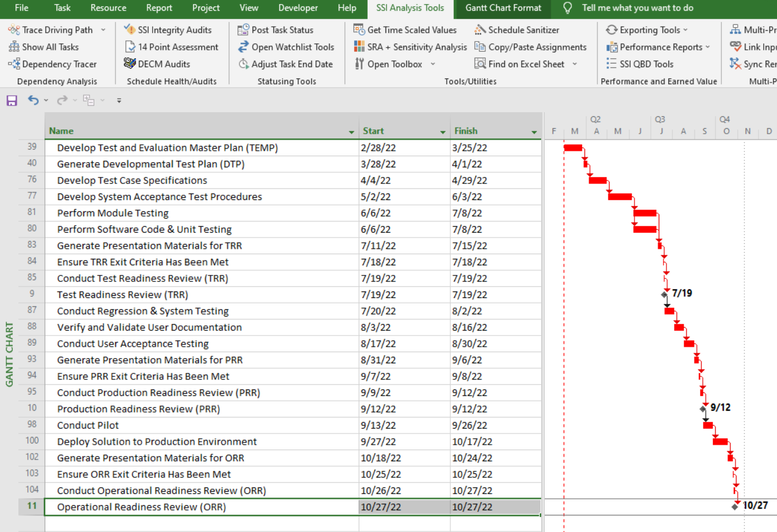Click the Performance Reports icon

click(612, 47)
